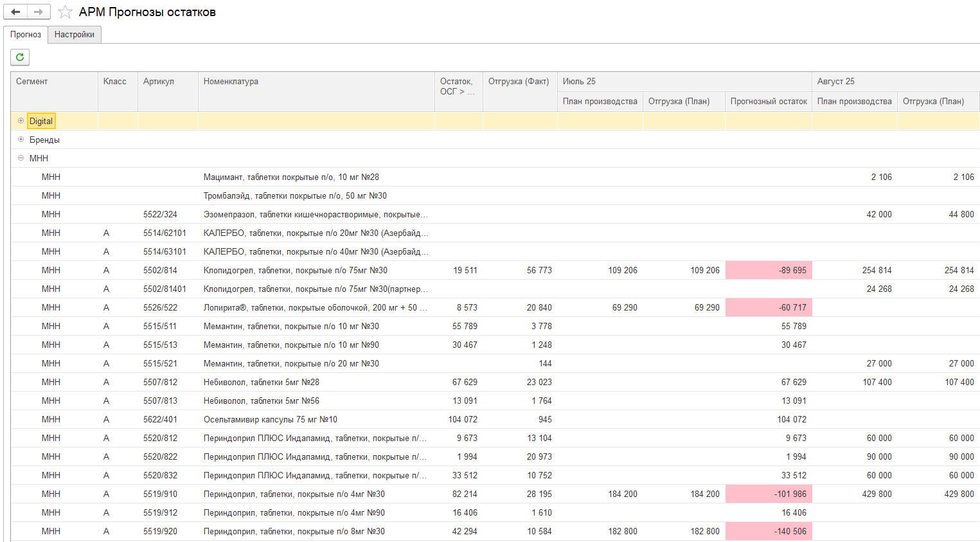980x542 pixels.
Task: Switch to the Настройки tab
Action: tap(75, 35)
